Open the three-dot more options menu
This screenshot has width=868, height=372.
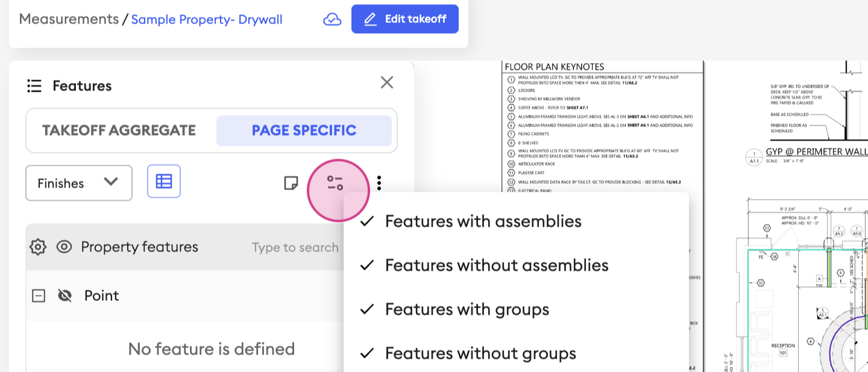click(379, 183)
